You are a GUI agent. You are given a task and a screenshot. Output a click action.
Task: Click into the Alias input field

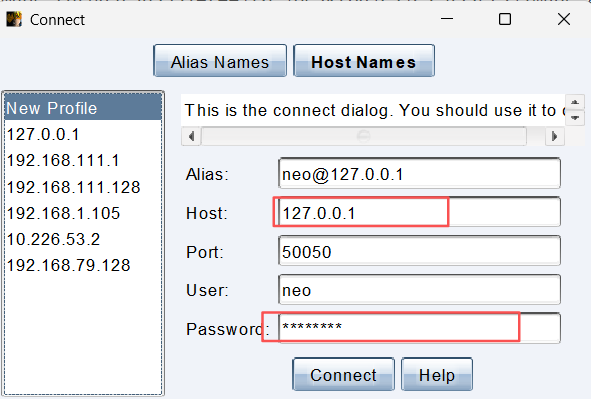(x=419, y=174)
